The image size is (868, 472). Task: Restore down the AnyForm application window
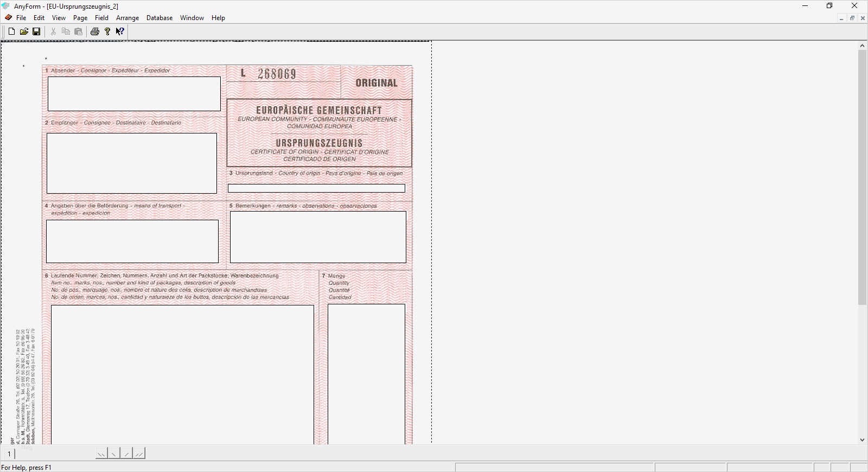[829, 6]
